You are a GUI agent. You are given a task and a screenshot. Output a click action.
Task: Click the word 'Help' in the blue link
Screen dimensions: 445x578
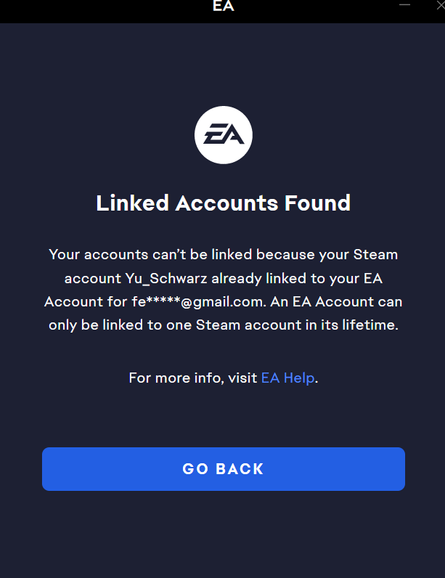299,378
